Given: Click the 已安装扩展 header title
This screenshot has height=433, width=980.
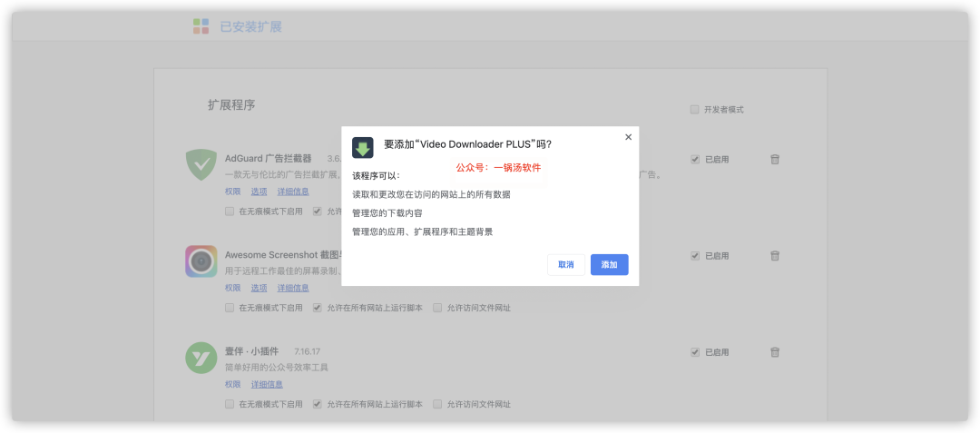Looking at the screenshot, I should [250, 27].
